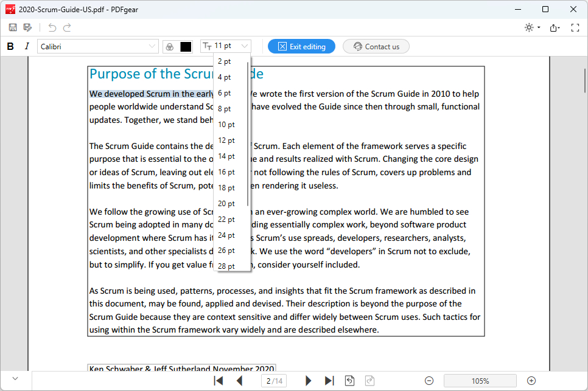The image size is (588, 391).
Task: Open the share/export menu icon
Action: 554,27
